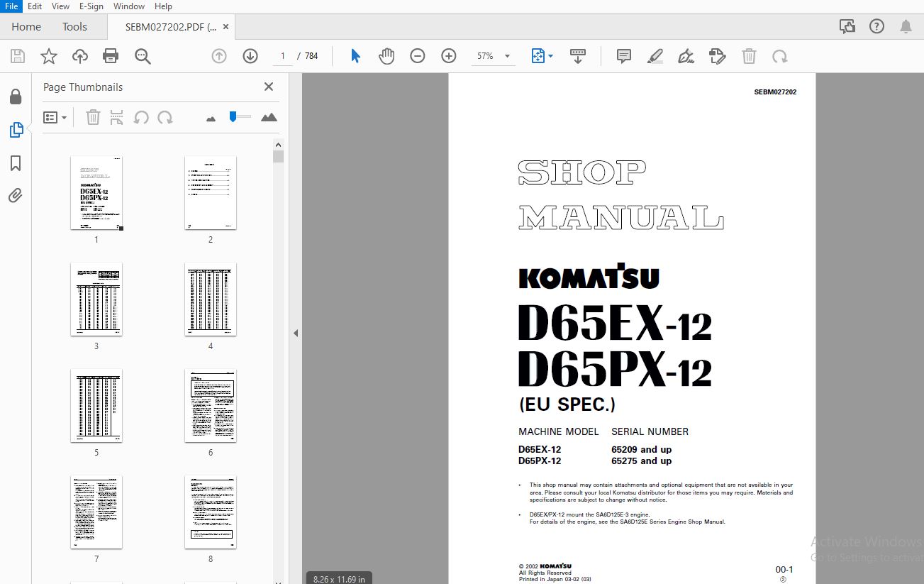Collapse the navigation pane arrow

[296, 333]
